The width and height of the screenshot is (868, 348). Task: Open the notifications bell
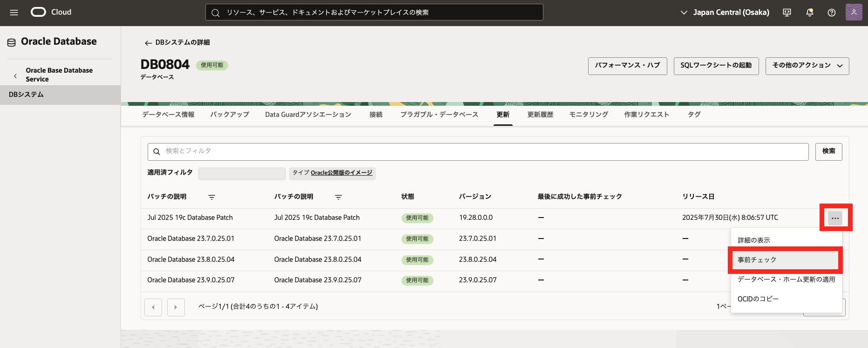pyautogui.click(x=810, y=13)
